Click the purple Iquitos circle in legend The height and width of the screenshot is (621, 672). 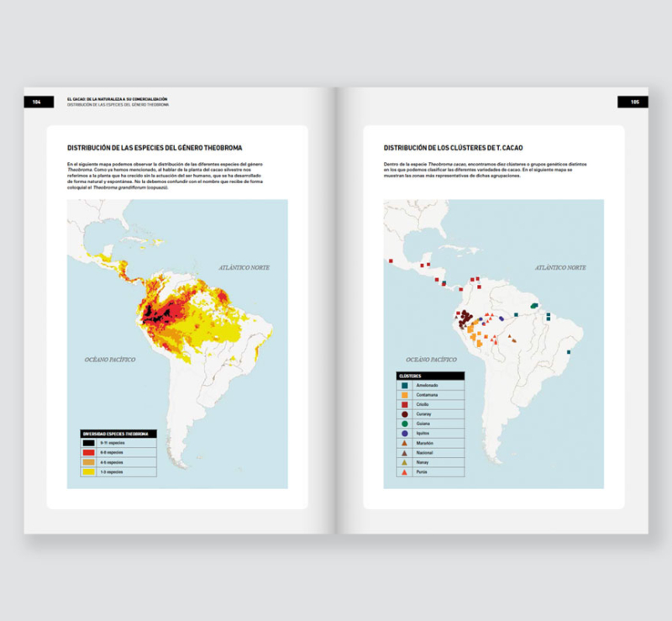click(x=405, y=433)
